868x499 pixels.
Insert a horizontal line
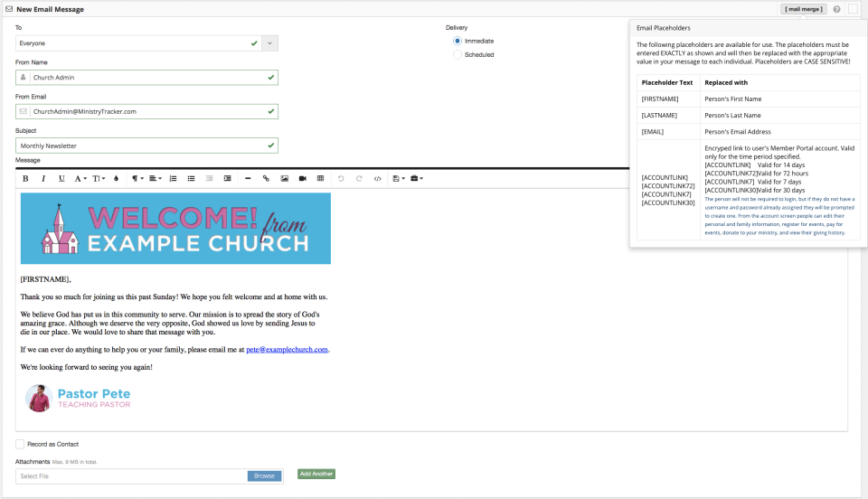tap(248, 179)
